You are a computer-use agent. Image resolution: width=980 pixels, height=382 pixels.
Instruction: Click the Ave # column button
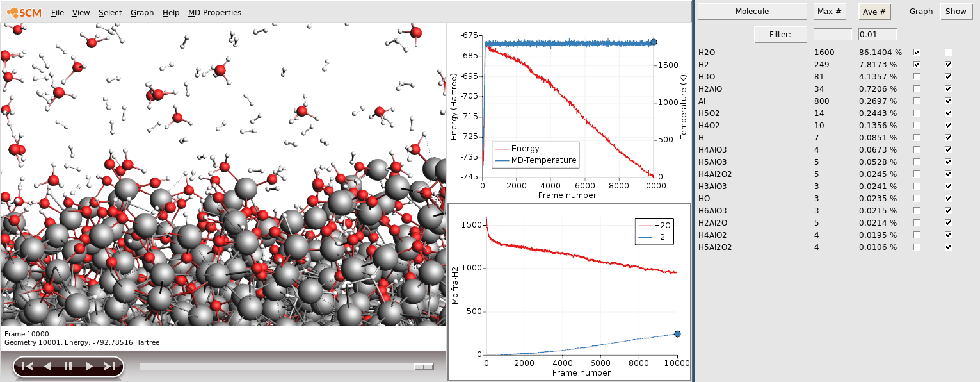[874, 12]
